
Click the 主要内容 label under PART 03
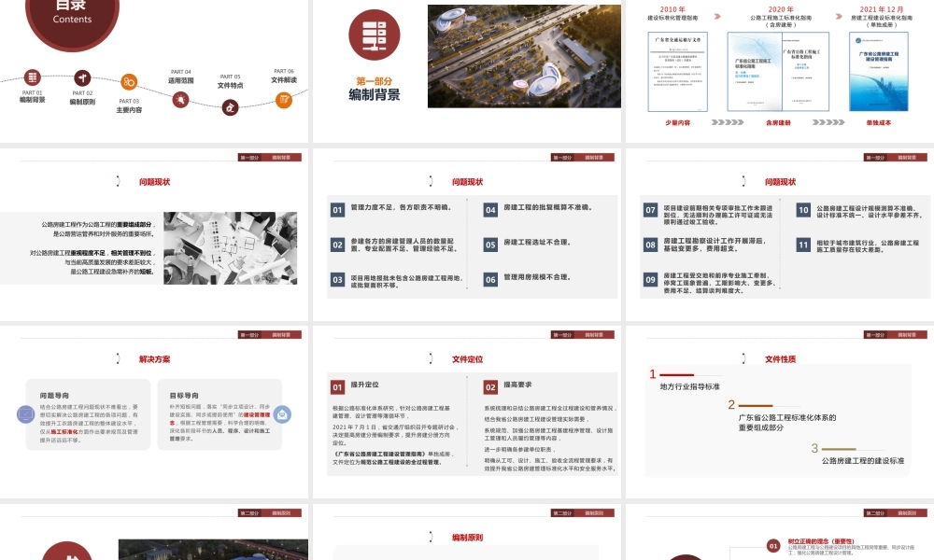click(129, 109)
